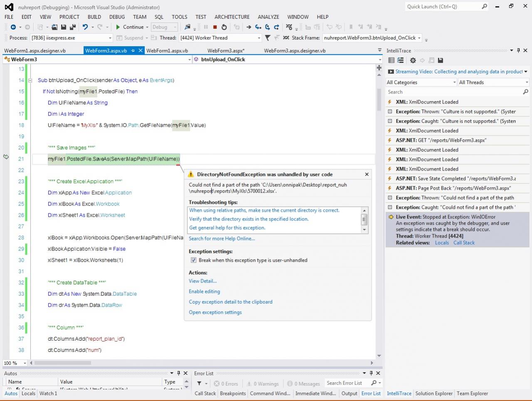The height and width of the screenshot is (401, 532).
Task: Toggle the 0 Messages filter
Action: [303, 384]
